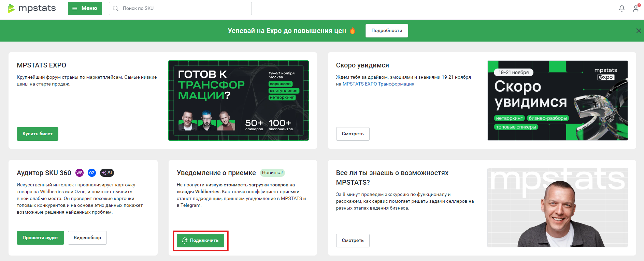The height and width of the screenshot is (261, 644).
Task: Click the Новинка! badge
Action: tap(272, 173)
